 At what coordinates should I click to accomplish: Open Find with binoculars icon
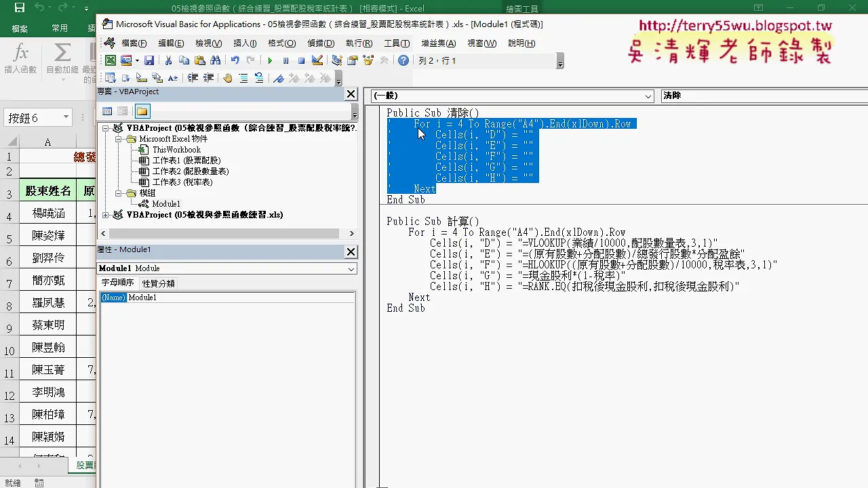[x=215, y=60]
